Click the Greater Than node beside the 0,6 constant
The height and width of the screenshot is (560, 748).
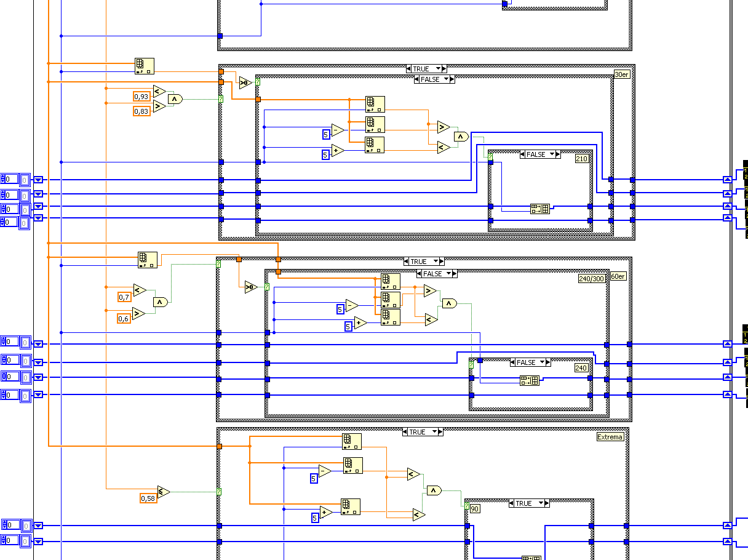(x=140, y=313)
